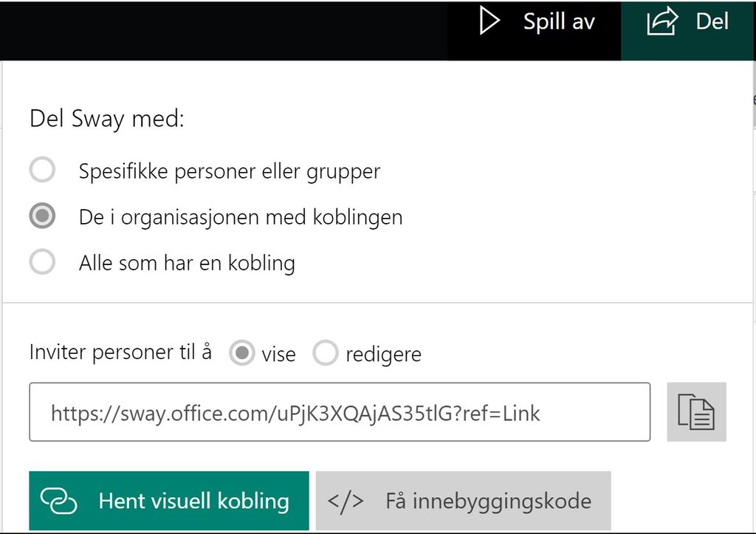Screen dimensions: 756x534
Task: Click the share arrow icon beside Del
Action: 662,21
